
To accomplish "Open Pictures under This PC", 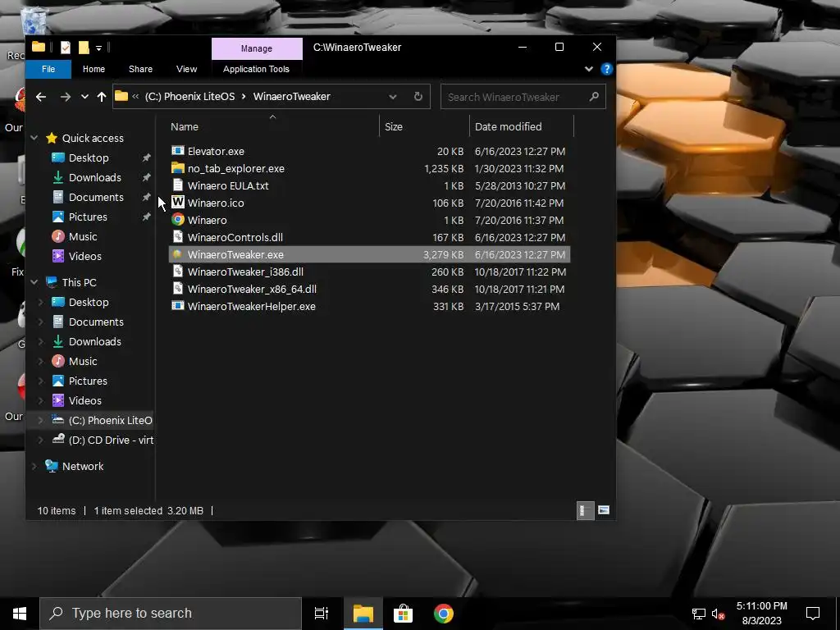I will (88, 381).
